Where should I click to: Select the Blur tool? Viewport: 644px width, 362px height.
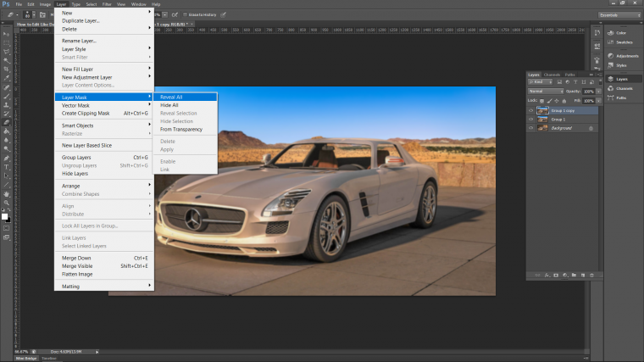point(6,140)
